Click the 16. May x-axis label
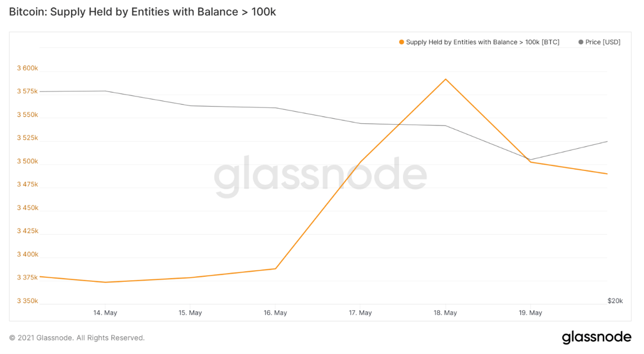This screenshot has height=354, width=644. (275, 313)
